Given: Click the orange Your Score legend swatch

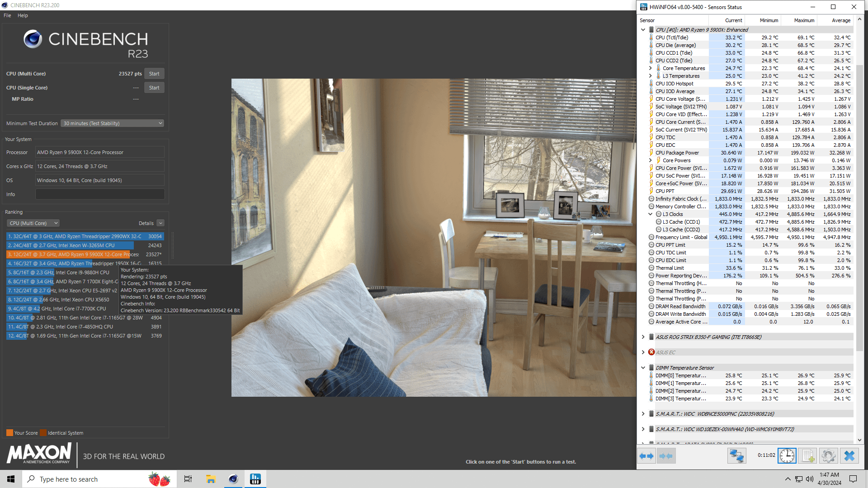Looking at the screenshot, I should pyautogui.click(x=9, y=433).
